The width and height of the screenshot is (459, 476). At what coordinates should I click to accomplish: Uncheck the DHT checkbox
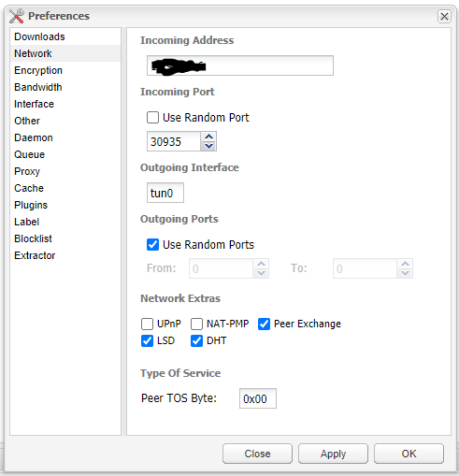tap(196, 340)
